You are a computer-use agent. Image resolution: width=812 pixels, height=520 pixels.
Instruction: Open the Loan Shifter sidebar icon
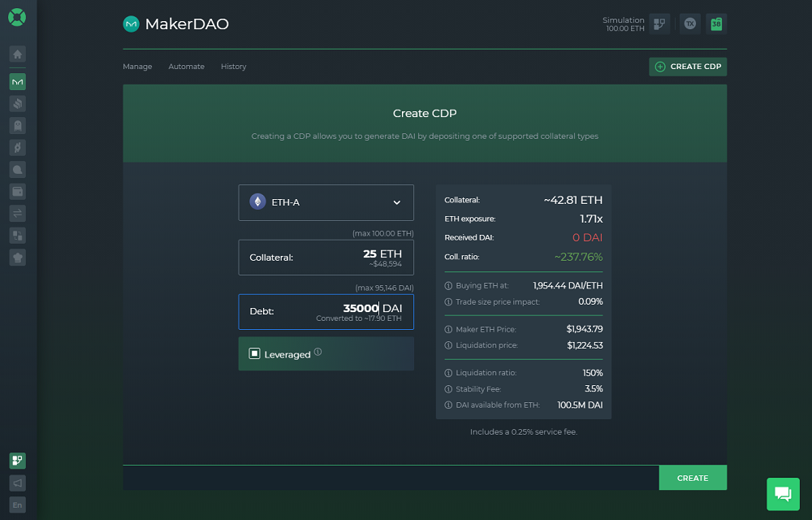point(18,236)
